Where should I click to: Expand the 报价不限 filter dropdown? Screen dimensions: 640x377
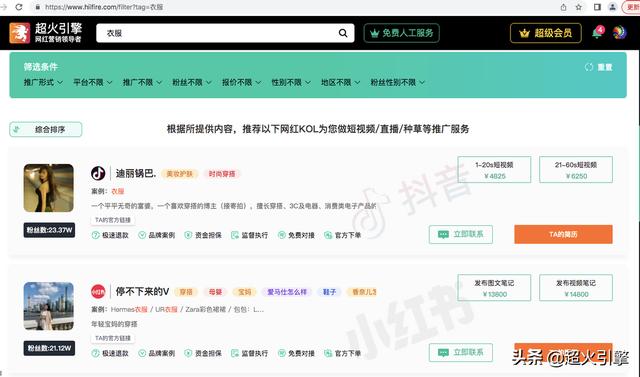point(242,82)
